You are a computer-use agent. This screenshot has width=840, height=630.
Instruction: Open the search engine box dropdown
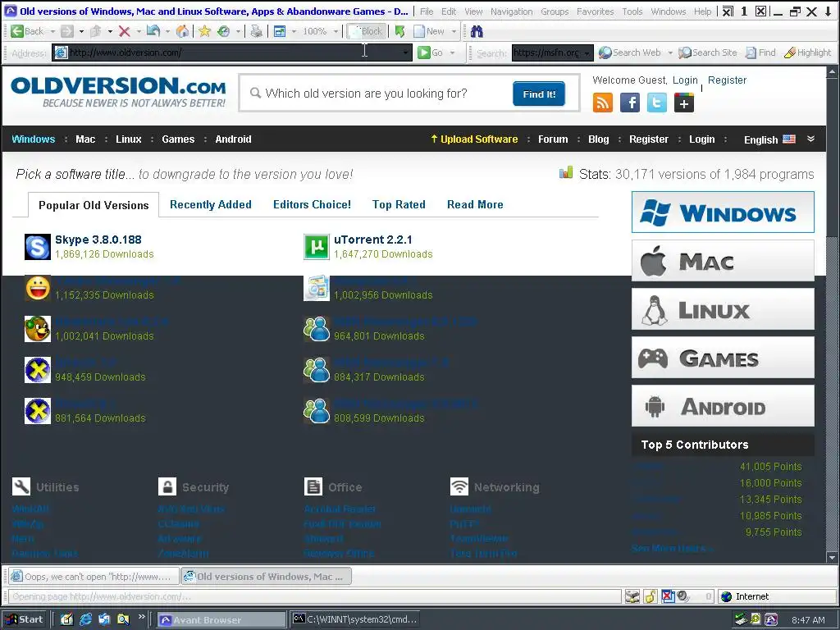click(x=587, y=52)
